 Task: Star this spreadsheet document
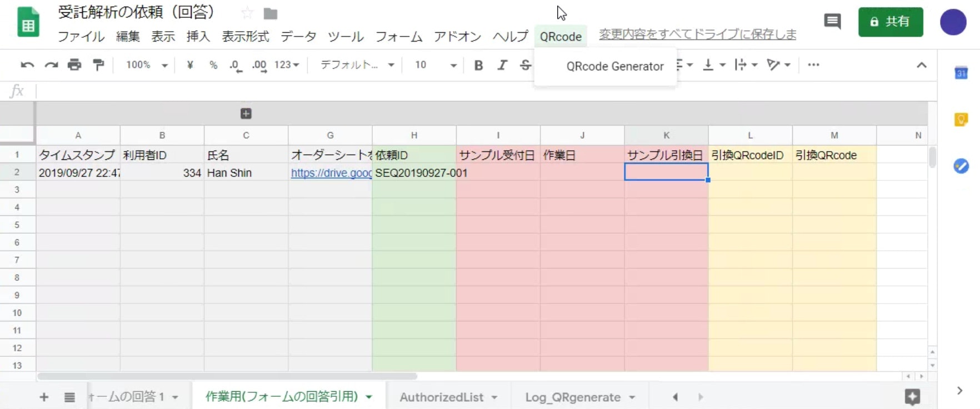(x=247, y=13)
